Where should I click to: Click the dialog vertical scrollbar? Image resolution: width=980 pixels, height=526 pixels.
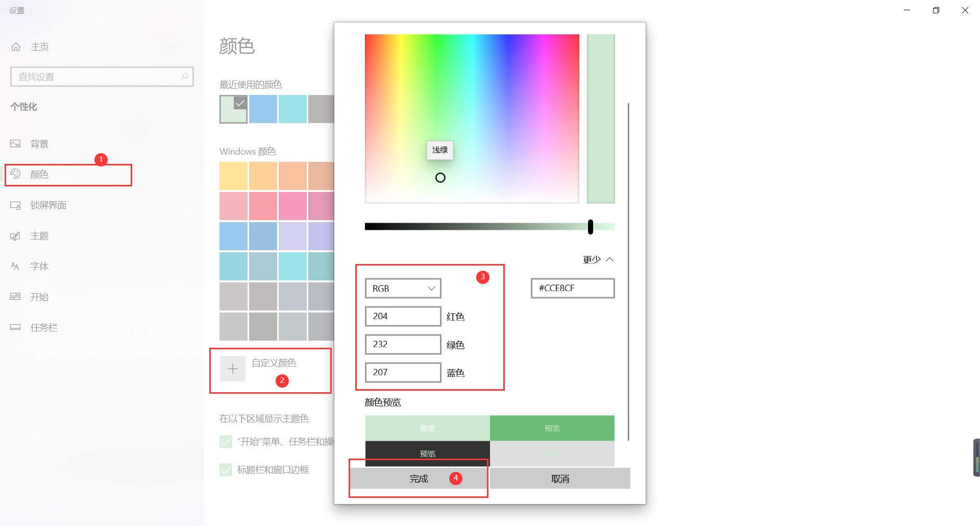(x=628, y=272)
